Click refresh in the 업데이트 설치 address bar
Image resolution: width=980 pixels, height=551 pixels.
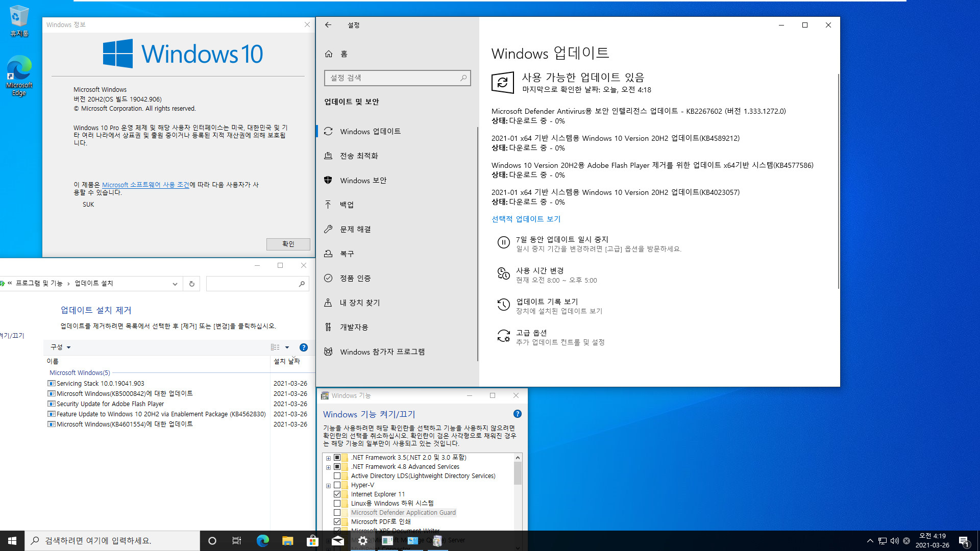[x=192, y=284]
